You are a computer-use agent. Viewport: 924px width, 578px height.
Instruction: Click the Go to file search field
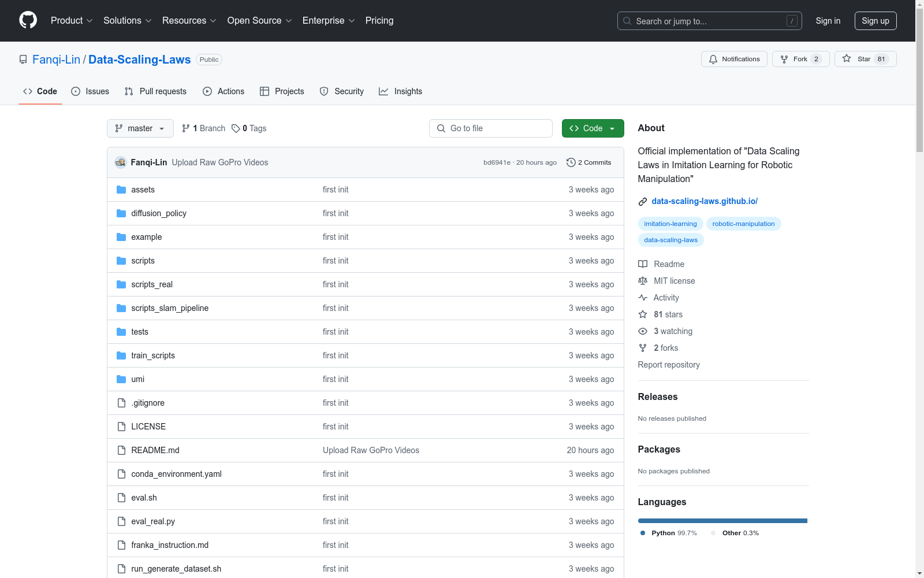click(x=491, y=128)
